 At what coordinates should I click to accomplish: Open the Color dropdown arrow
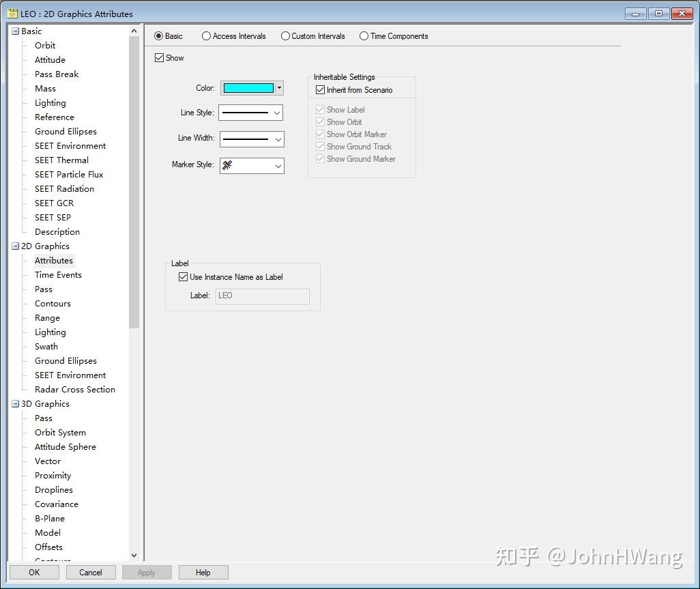280,88
